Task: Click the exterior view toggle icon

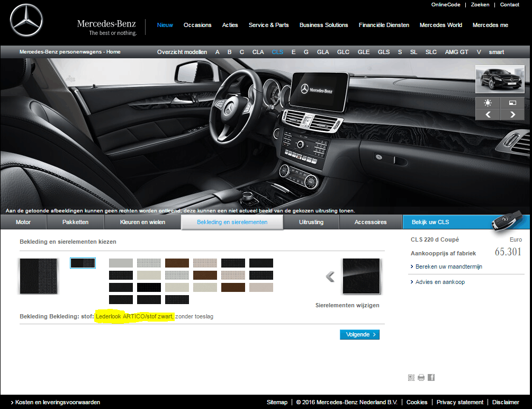Action: [512, 103]
